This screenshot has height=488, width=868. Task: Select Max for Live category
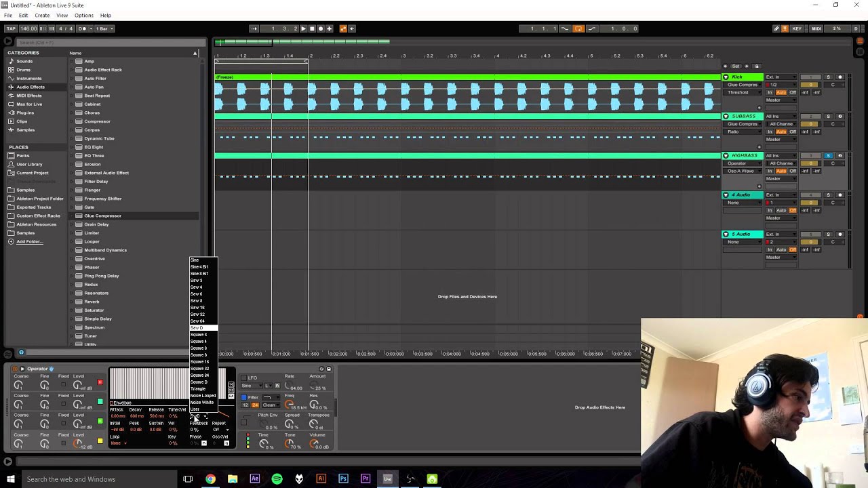pos(29,104)
